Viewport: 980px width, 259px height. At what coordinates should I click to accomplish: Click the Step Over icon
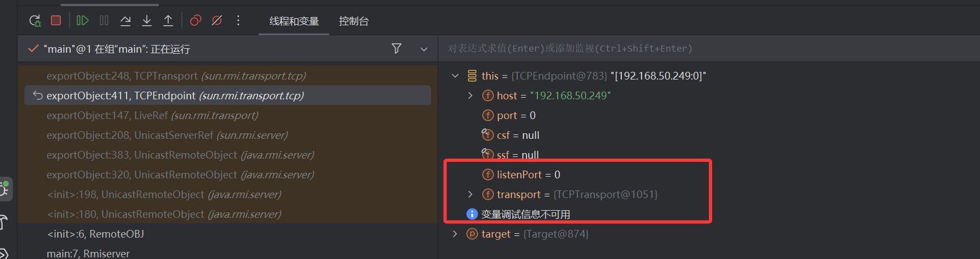point(125,21)
